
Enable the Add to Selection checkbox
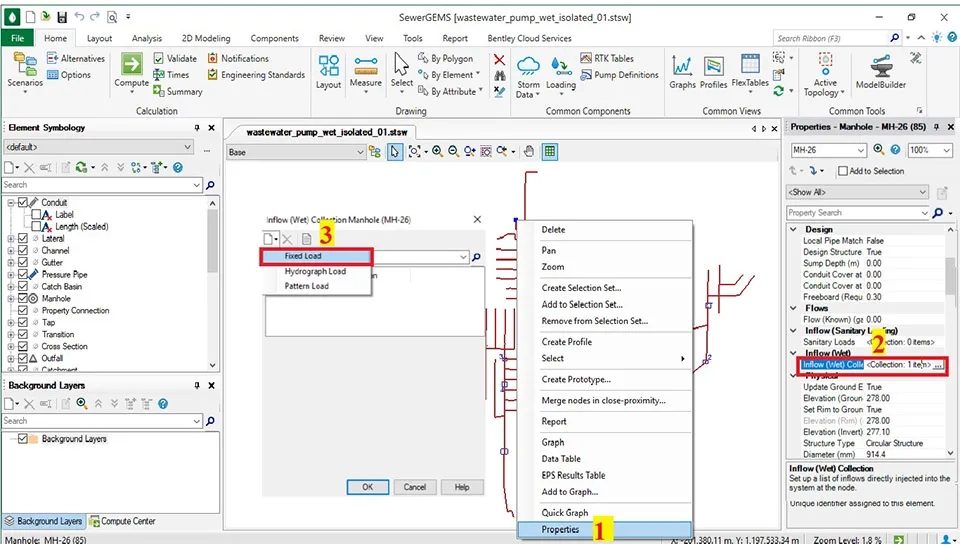(x=843, y=171)
